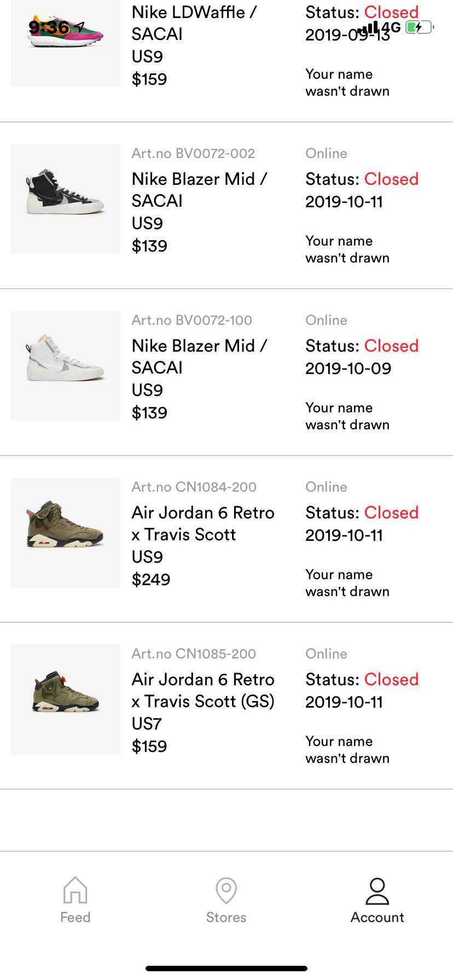The width and height of the screenshot is (453, 980).
Task: Open the Nike Blazer Mid BV0072-002 title
Action: [x=199, y=190]
